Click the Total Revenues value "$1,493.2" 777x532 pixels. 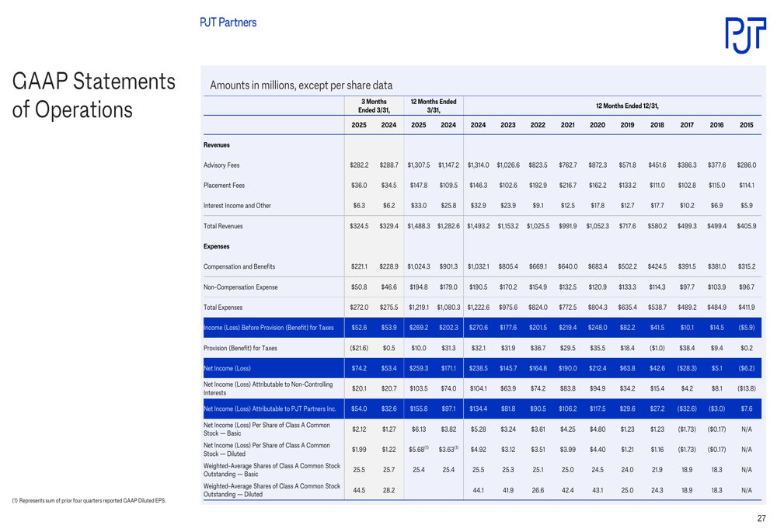pos(478,226)
